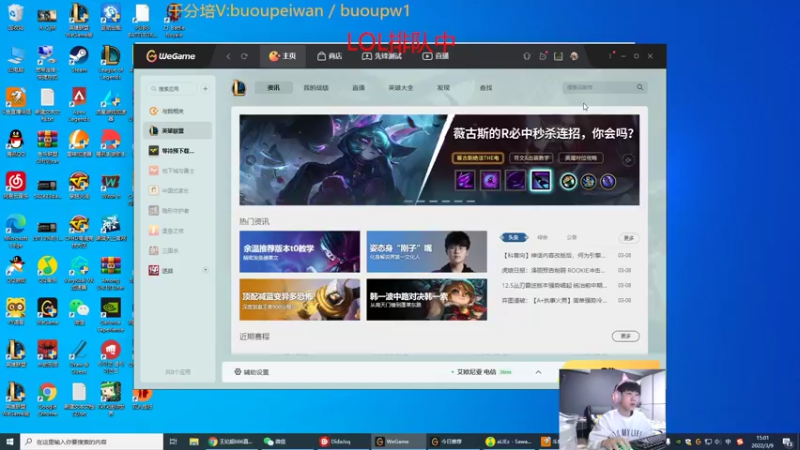Show previous banner slide

tap(250, 160)
